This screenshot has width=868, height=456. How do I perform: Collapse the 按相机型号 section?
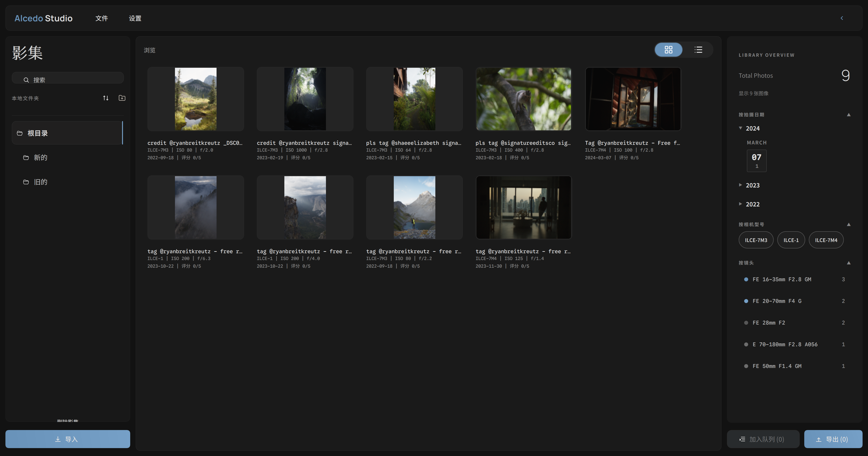(x=849, y=224)
